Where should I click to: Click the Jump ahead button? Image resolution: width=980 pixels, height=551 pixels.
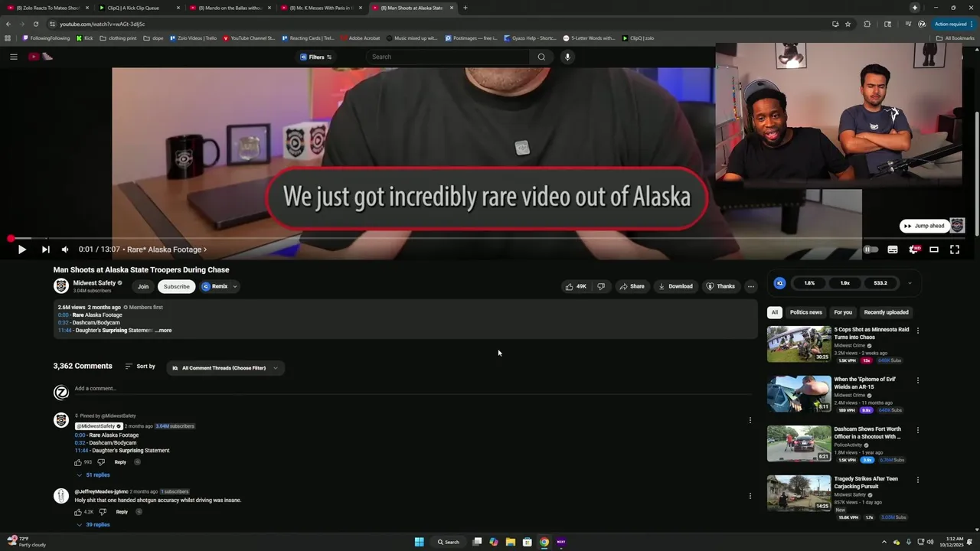[x=924, y=226]
